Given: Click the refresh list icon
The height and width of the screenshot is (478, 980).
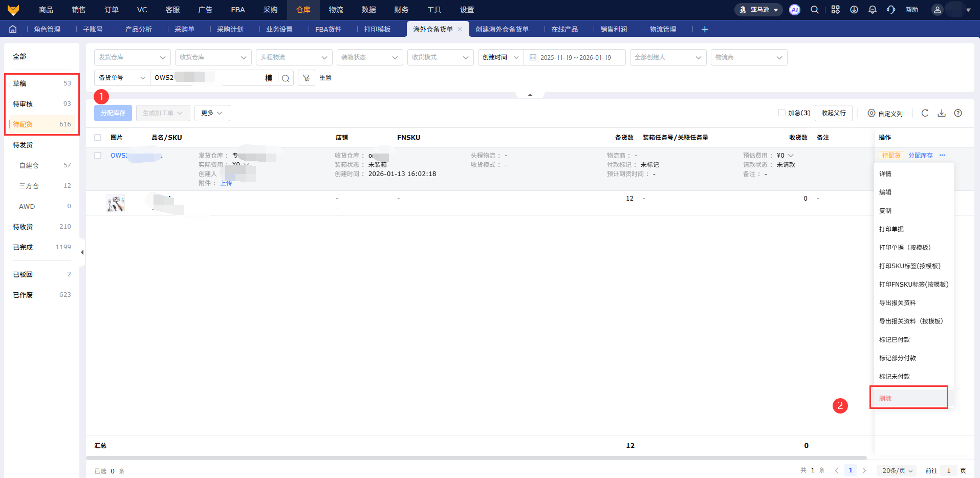Looking at the screenshot, I should [x=925, y=113].
